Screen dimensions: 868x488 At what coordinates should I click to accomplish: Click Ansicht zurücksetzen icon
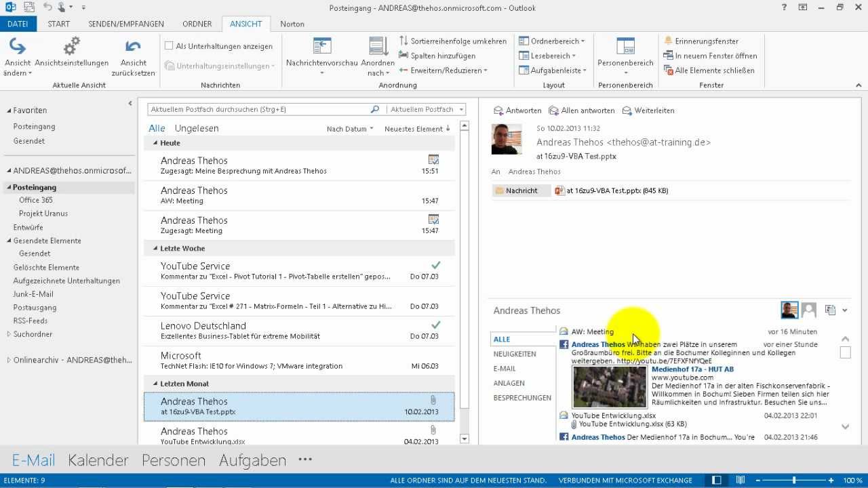[x=133, y=47]
